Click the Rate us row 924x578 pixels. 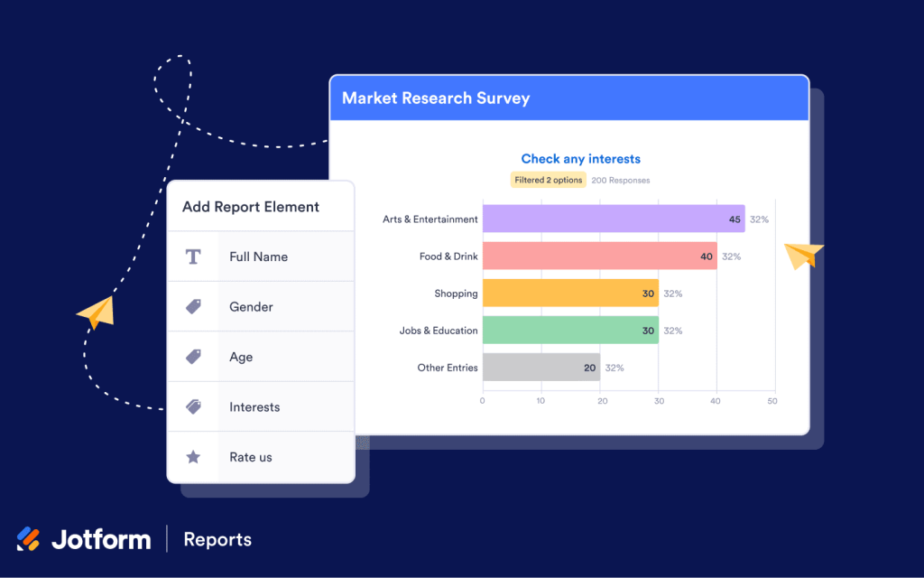point(262,457)
